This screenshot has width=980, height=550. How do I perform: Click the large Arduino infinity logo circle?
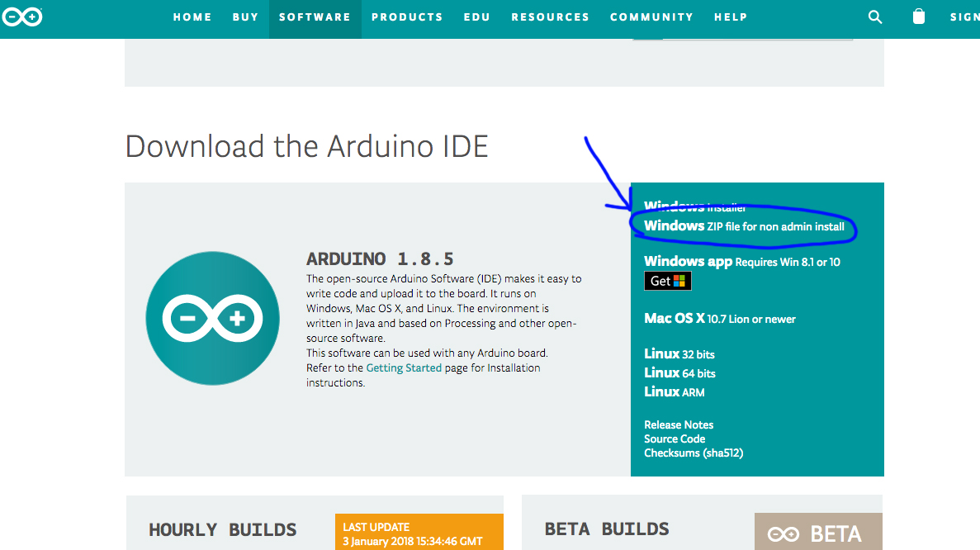tap(212, 318)
